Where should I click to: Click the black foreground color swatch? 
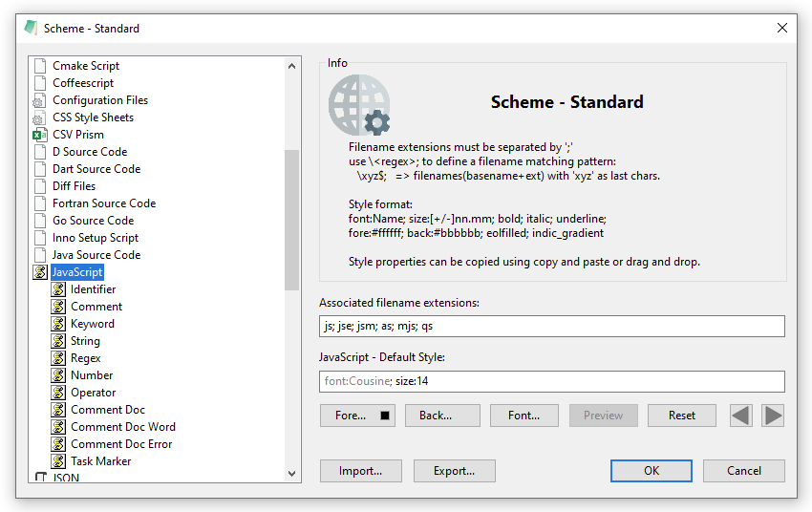pos(385,416)
